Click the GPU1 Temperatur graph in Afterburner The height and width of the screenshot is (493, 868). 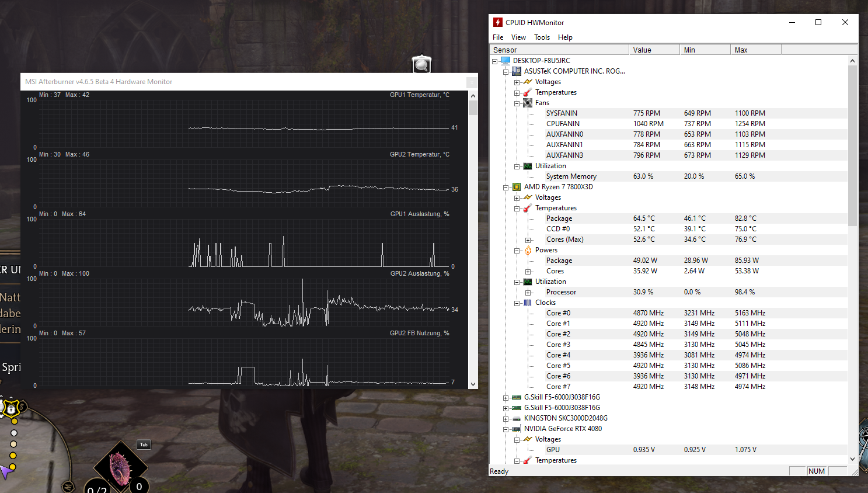tap(244, 124)
